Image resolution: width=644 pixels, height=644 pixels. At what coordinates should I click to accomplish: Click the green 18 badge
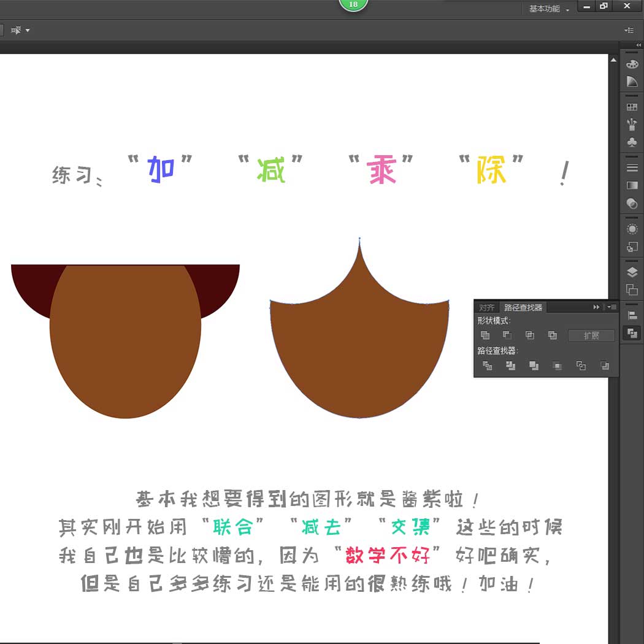tap(353, 4)
